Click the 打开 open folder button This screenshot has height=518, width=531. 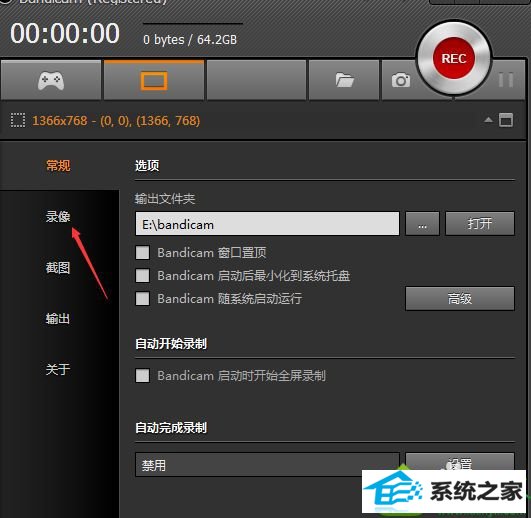pos(480,224)
